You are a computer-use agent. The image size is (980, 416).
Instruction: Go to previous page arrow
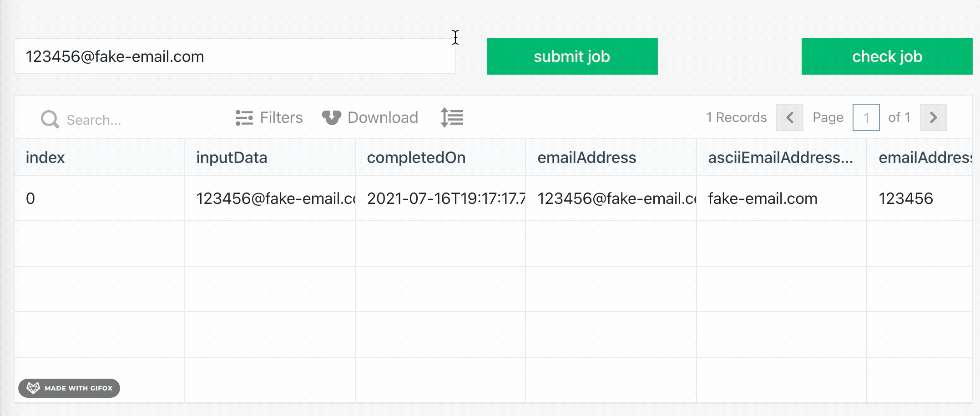coord(789,117)
